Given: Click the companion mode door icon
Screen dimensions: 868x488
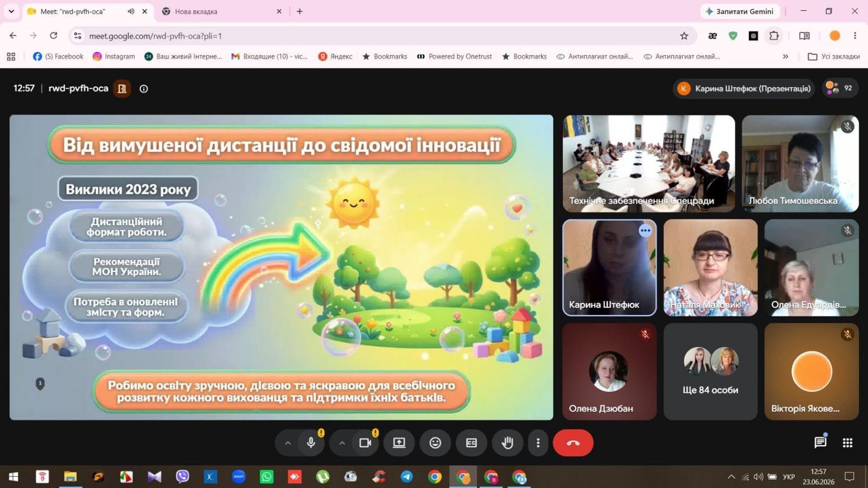Looking at the screenshot, I should [x=122, y=88].
